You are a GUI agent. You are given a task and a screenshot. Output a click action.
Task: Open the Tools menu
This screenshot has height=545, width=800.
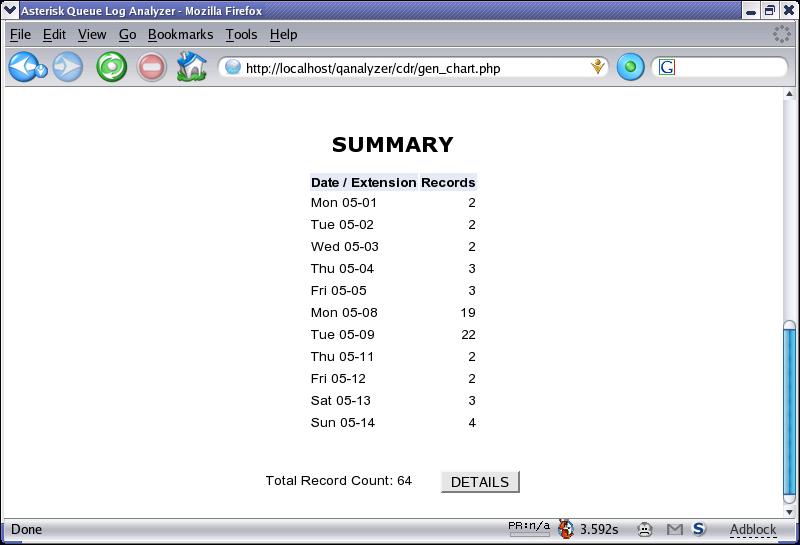click(x=241, y=34)
